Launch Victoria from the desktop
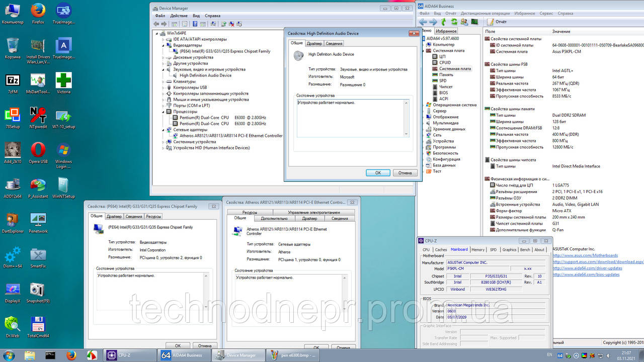The image size is (644, 362). coord(63,83)
